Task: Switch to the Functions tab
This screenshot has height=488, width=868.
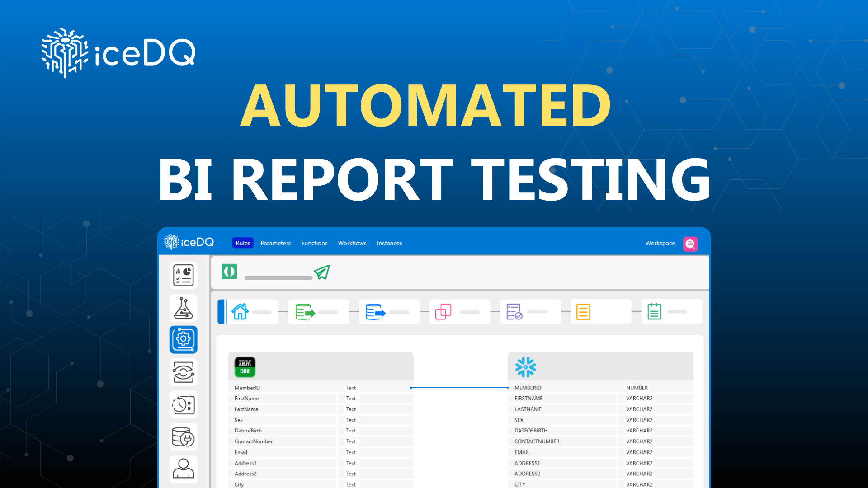Action: pyautogui.click(x=315, y=243)
